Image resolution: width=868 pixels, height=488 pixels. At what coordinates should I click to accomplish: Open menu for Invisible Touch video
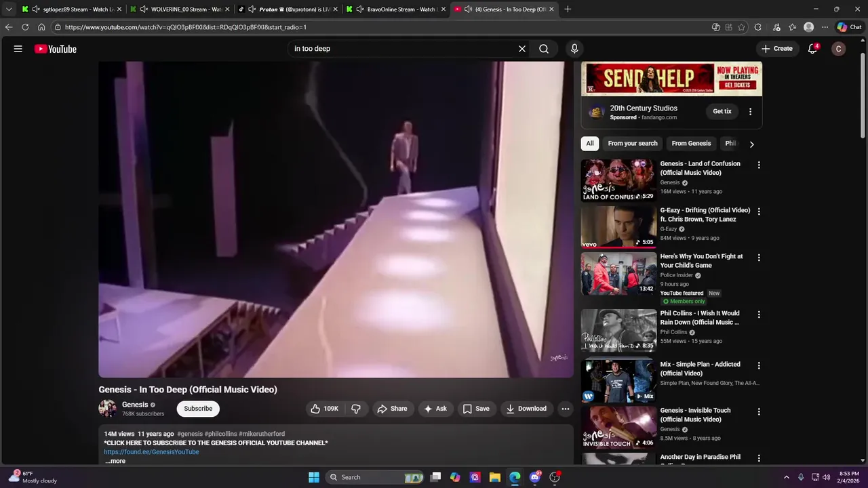(x=759, y=411)
